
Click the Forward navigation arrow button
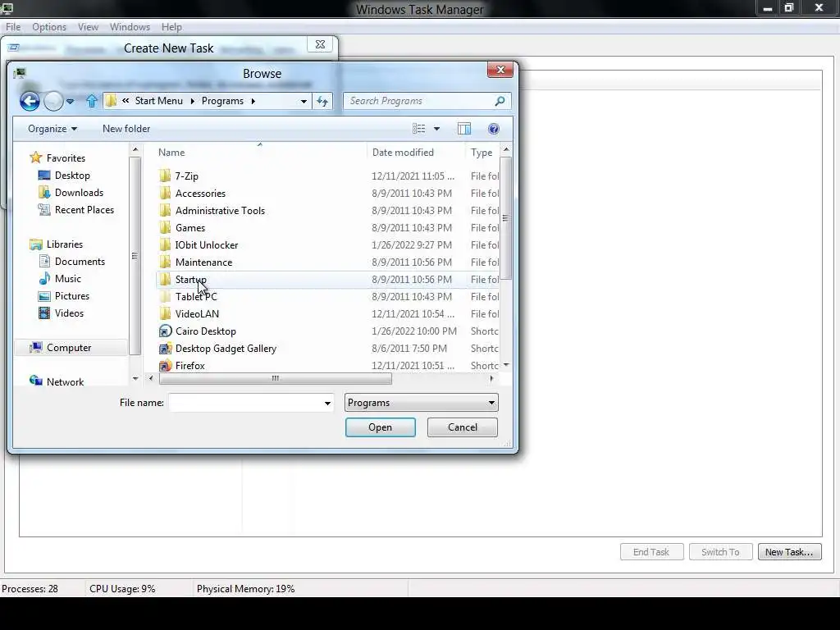53,101
